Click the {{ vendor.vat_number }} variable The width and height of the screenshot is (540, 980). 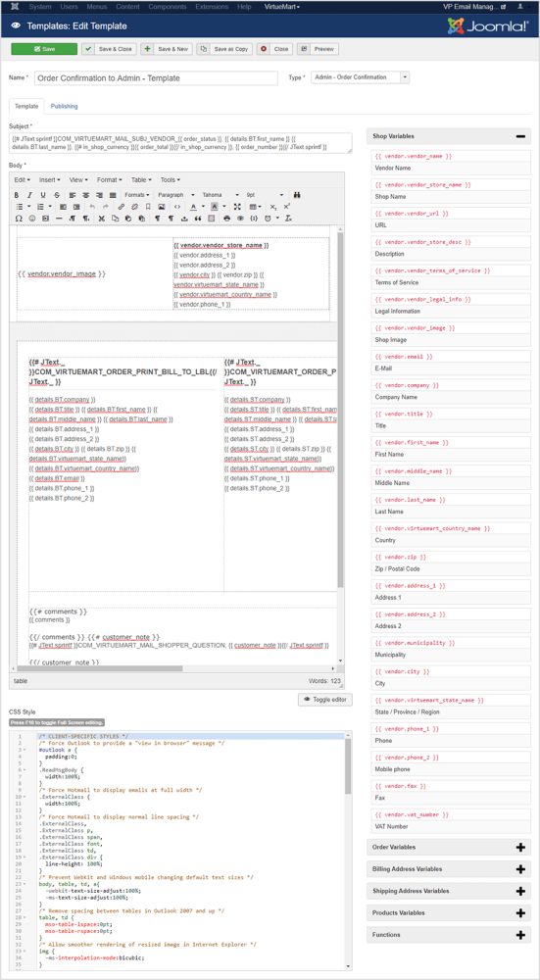(x=412, y=815)
